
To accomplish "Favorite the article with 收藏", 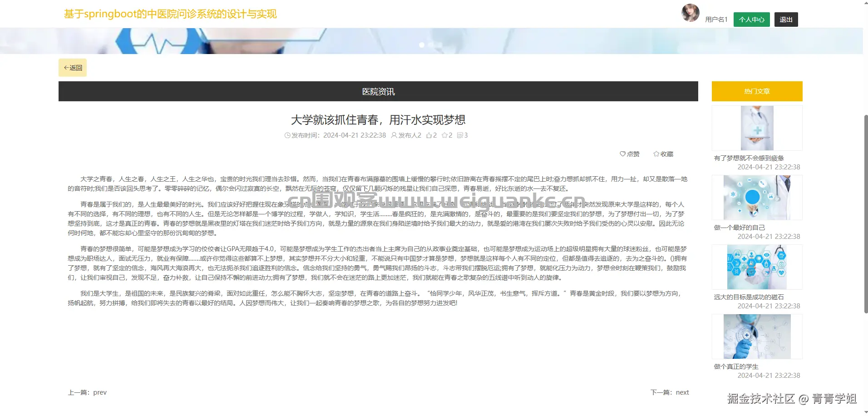I will (x=663, y=154).
